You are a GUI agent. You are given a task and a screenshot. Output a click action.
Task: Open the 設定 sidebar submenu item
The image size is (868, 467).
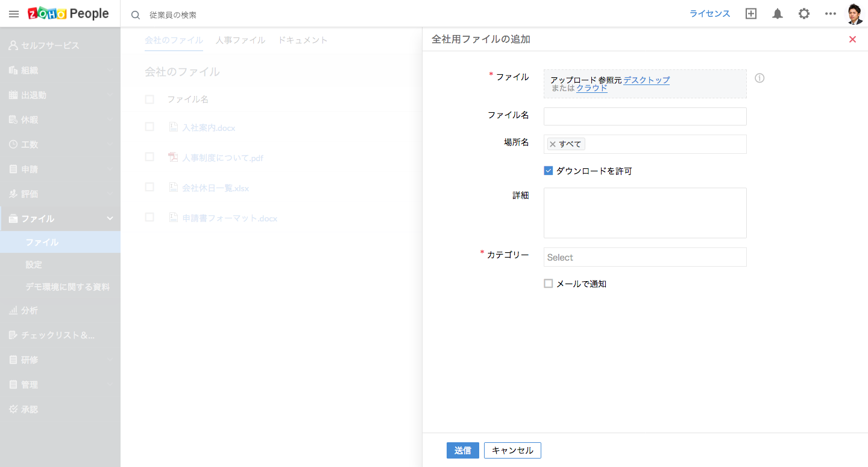pos(34,265)
